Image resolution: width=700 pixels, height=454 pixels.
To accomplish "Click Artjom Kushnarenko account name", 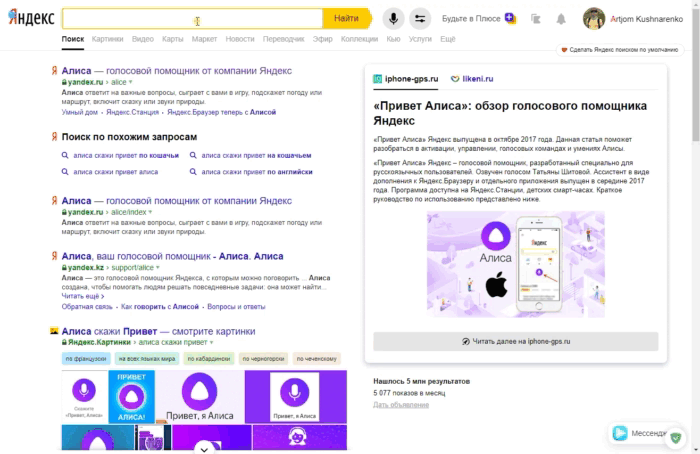I will click(x=646, y=19).
